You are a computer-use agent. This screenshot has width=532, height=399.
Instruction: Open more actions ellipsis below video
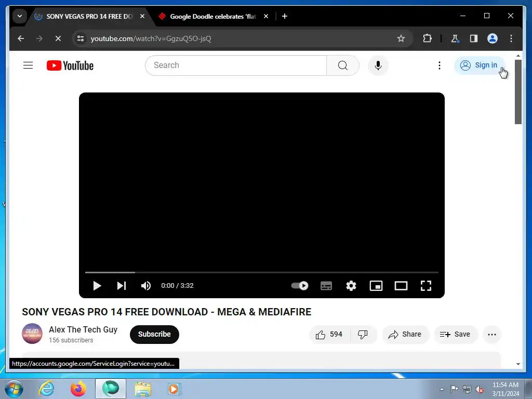(x=492, y=335)
